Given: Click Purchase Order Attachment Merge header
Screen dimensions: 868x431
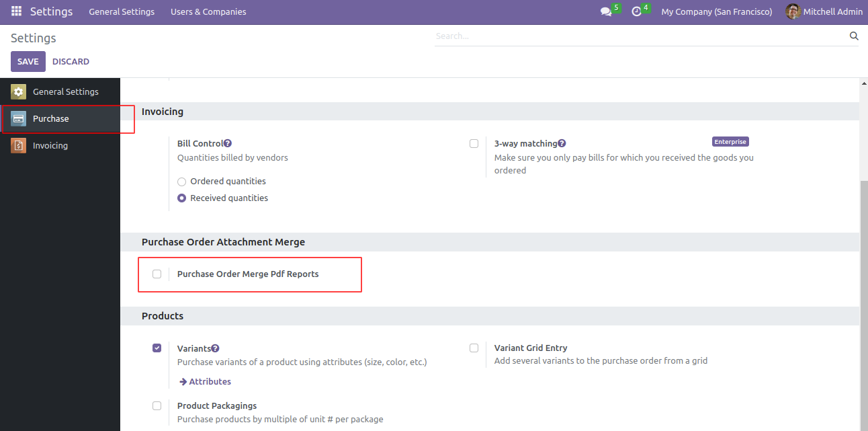Looking at the screenshot, I should point(223,242).
